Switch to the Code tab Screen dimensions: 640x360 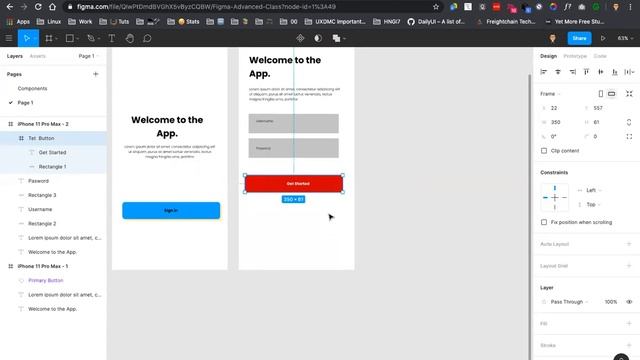tap(600, 56)
